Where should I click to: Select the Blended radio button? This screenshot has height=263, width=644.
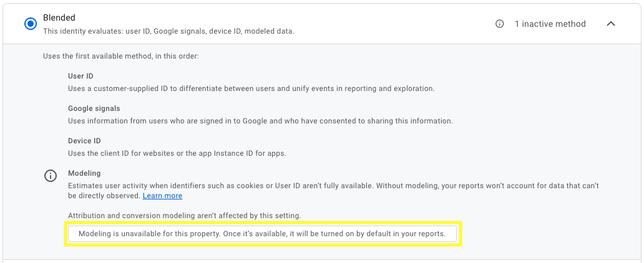pos(31,24)
